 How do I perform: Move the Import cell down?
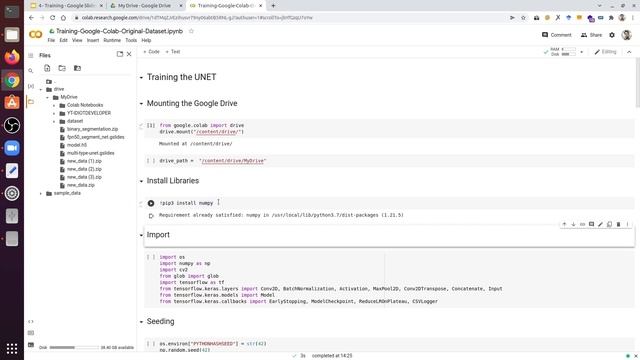573,224
